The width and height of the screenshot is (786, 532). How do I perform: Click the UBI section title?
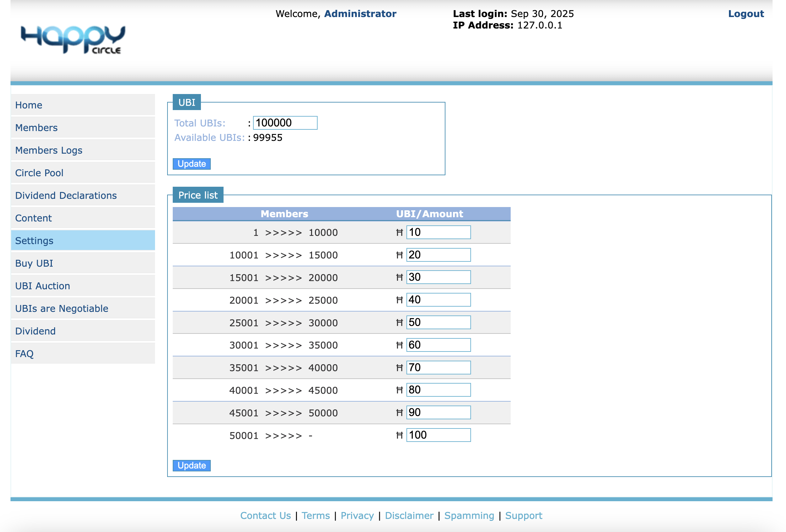pyautogui.click(x=187, y=102)
